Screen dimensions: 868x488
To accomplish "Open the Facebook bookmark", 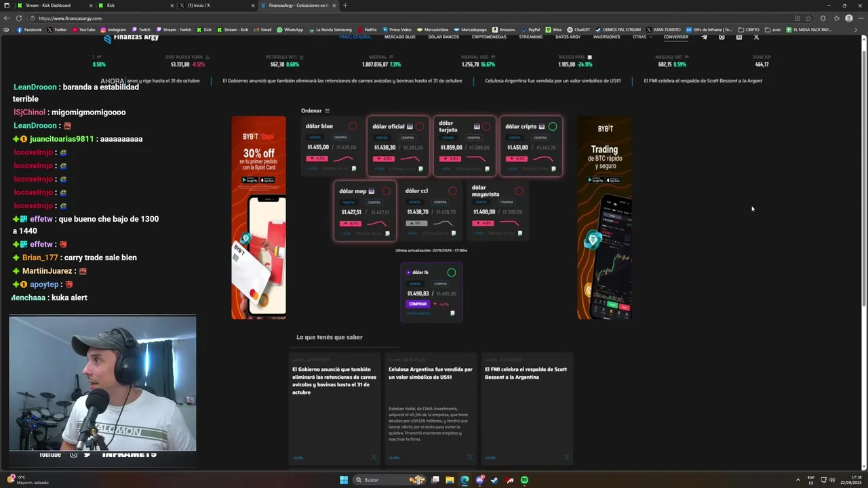I will point(29,30).
